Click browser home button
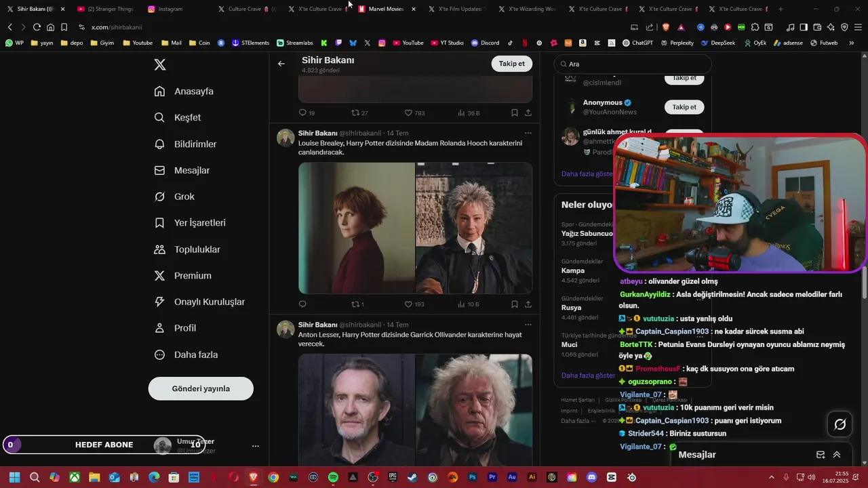The height and width of the screenshot is (488, 868). [x=50, y=27]
